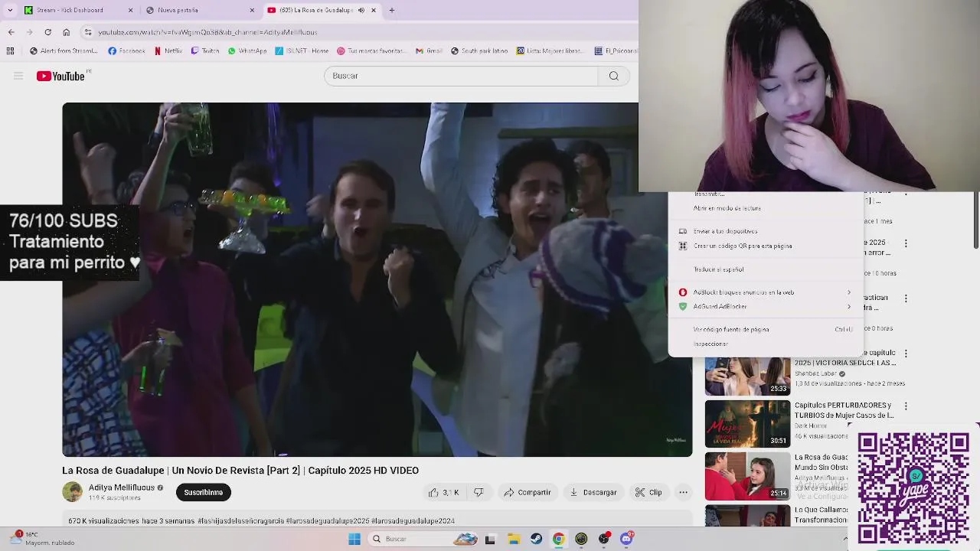
Task: Click the YouTube page vertical scrollbar
Action: tap(976, 222)
